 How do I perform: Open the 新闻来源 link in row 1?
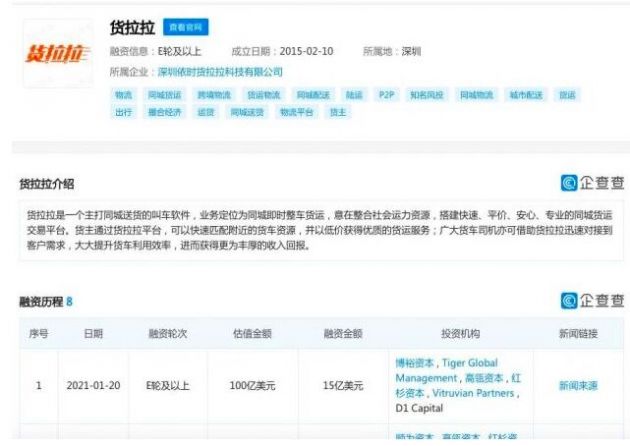pyautogui.click(x=578, y=386)
